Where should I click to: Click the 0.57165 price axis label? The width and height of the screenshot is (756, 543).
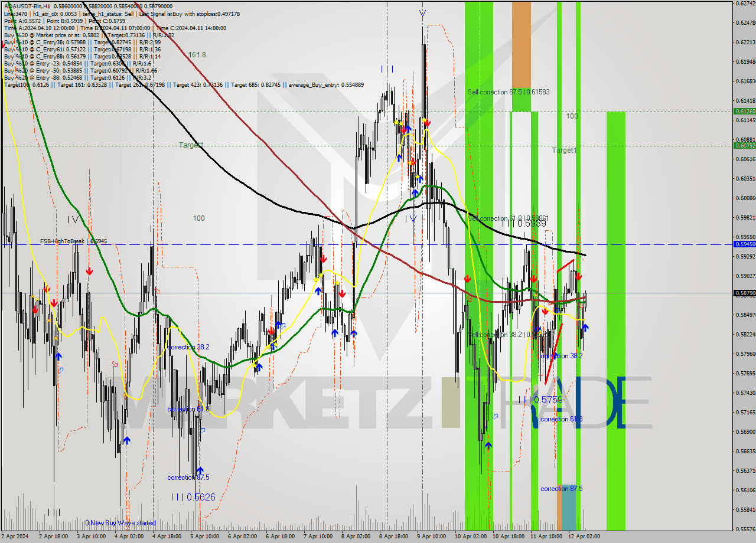(x=745, y=413)
